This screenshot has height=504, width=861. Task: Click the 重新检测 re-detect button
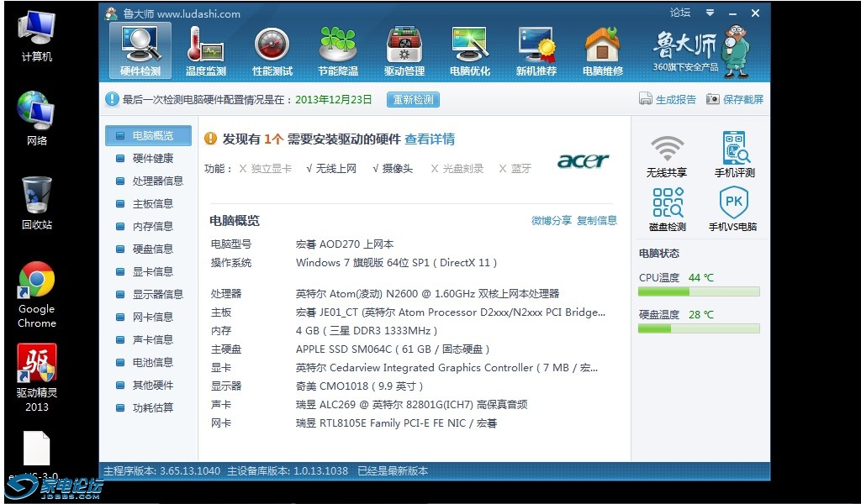tap(413, 100)
